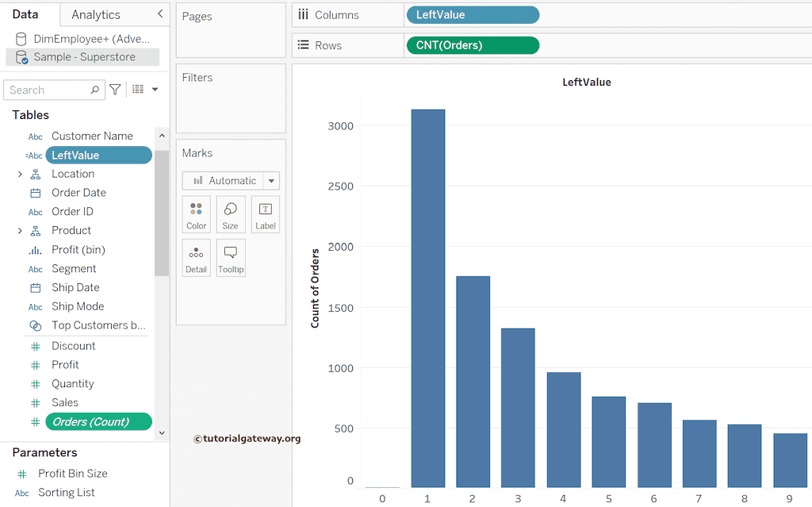Open the Detail mark card
The height and width of the screenshot is (507, 812).
(196, 257)
